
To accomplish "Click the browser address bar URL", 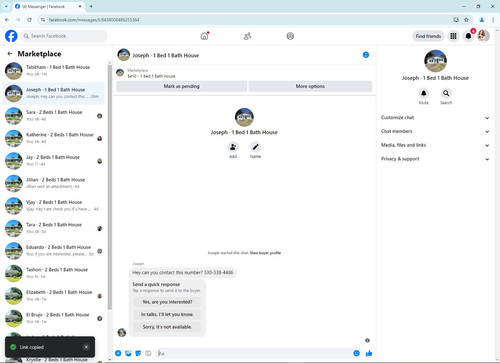I will (x=94, y=20).
